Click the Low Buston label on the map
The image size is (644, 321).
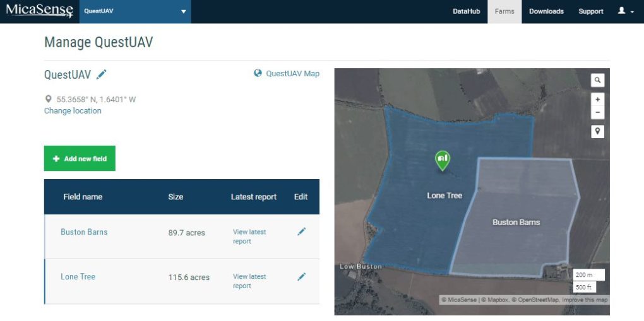[361, 267]
